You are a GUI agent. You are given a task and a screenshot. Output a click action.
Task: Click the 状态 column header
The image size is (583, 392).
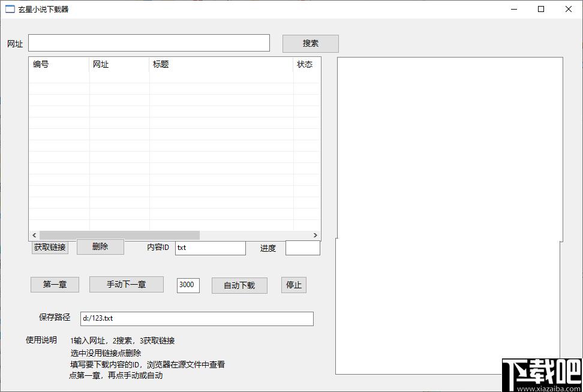[306, 64]
